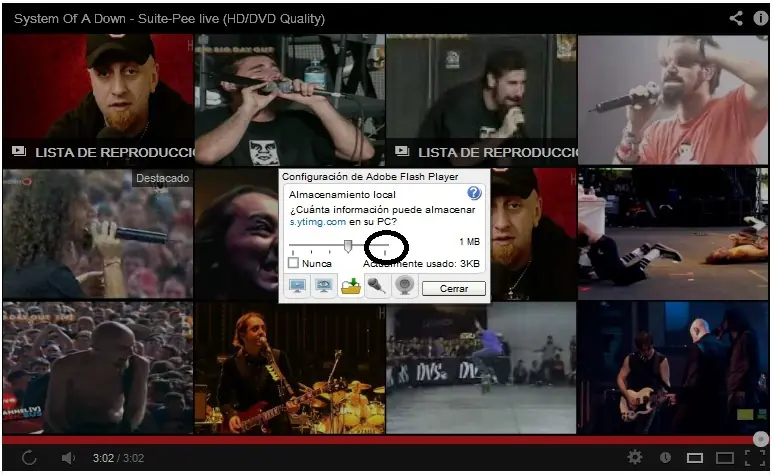The height and width of the screenshot is (475, 774).
Task: Open the blue help question mark icon
Action: tap(474, 193)
